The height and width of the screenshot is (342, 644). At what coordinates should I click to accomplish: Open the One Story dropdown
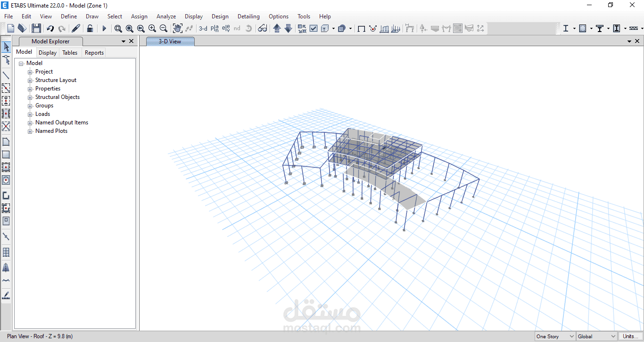click(555, 336)
